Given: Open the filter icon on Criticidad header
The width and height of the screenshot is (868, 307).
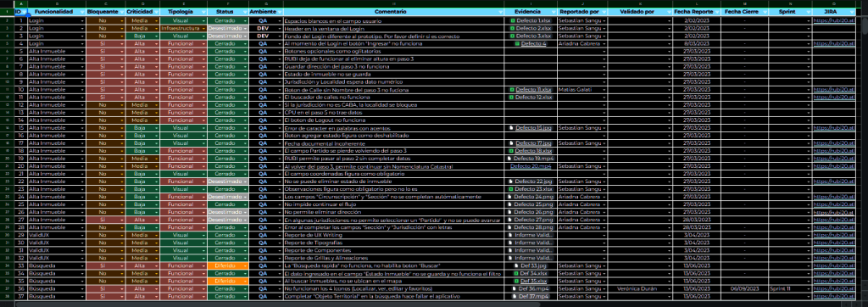Looking at the screenshot, I should click(x=156, y=12).
